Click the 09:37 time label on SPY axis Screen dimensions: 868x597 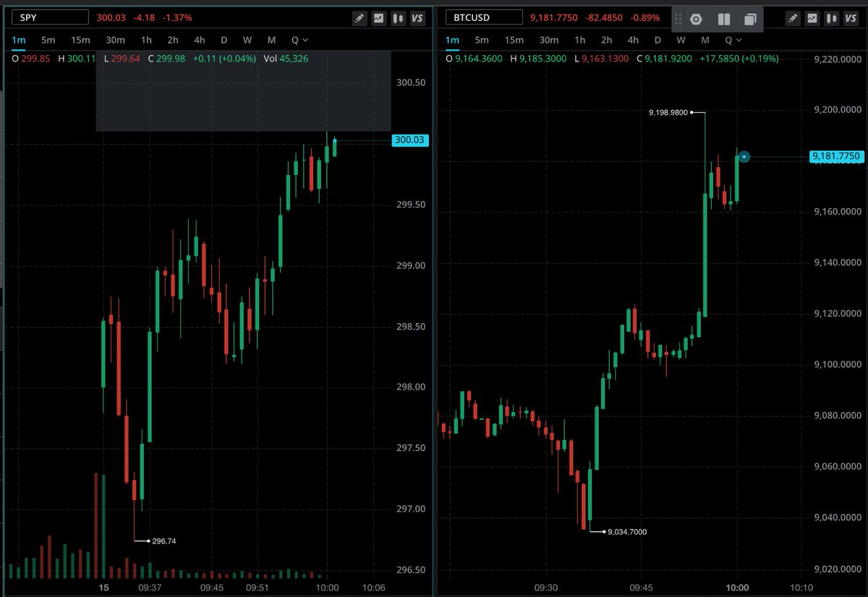(150, 588)
